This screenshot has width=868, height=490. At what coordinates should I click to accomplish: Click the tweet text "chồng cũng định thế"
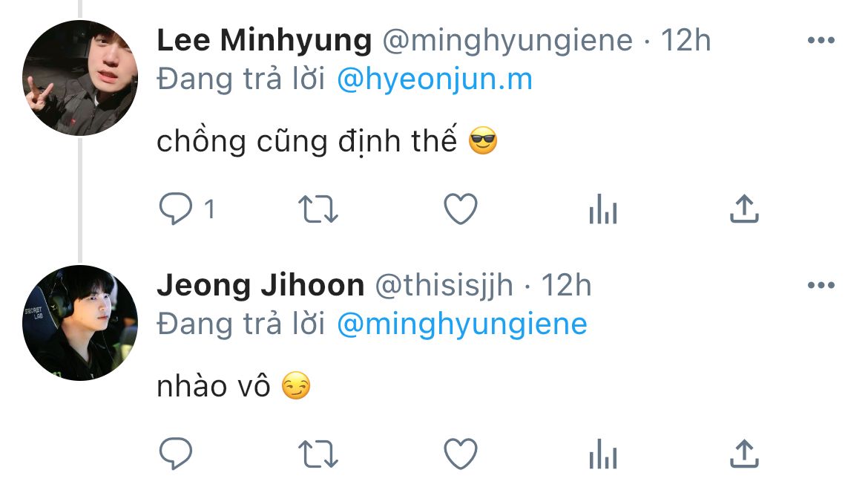coord(306,141)
